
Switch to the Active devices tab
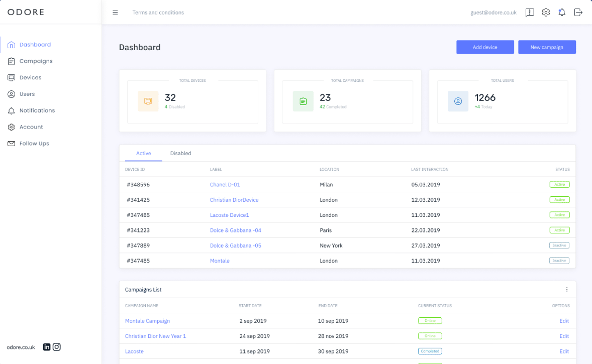pos(143,154)
